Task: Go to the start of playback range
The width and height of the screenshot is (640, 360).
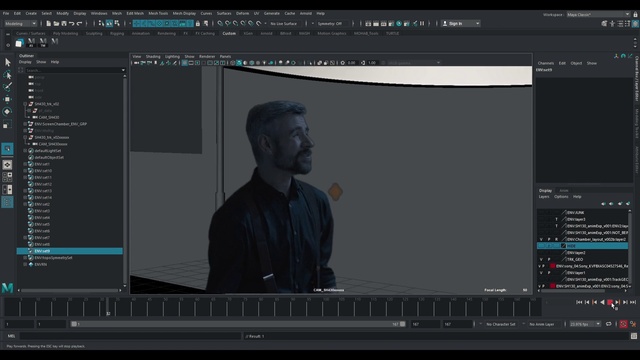Action: (x=579, y=302)
